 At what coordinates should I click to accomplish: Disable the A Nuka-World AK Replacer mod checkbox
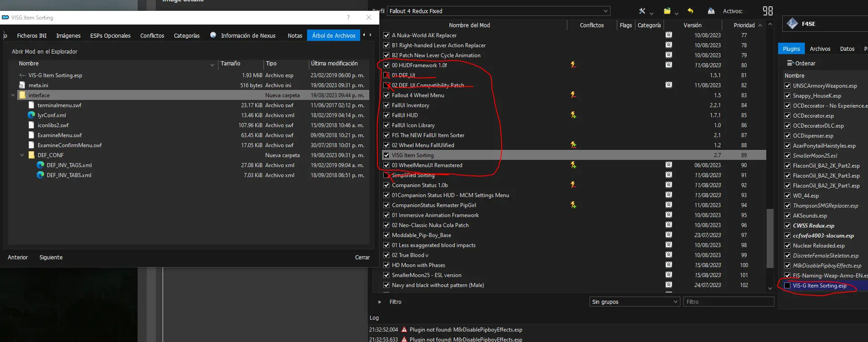[386, 35]
